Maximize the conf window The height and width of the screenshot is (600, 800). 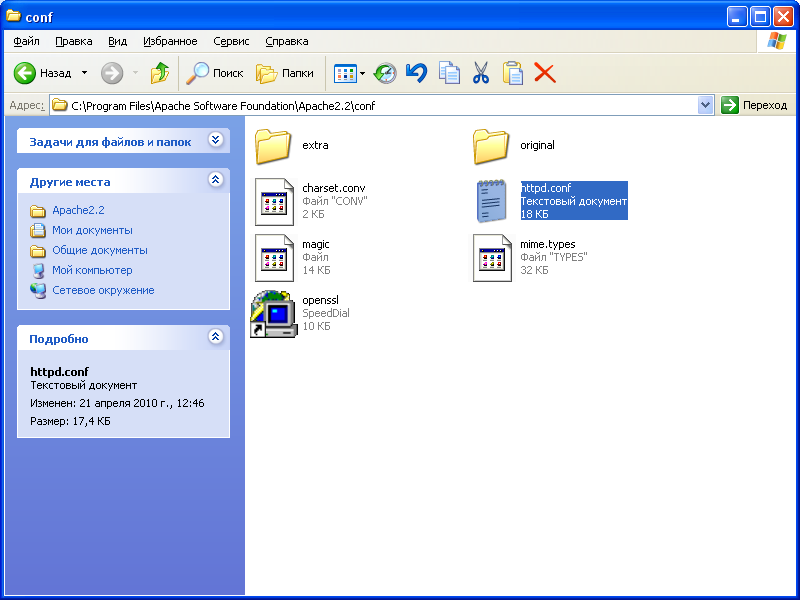tap(760, 17)
